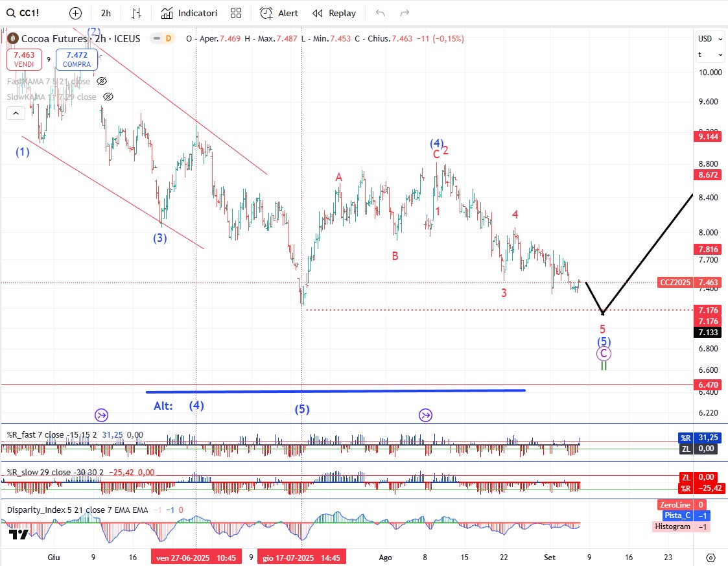
Task: Click the 7.472 COMPRA buy button
Action: coord(76,60)
